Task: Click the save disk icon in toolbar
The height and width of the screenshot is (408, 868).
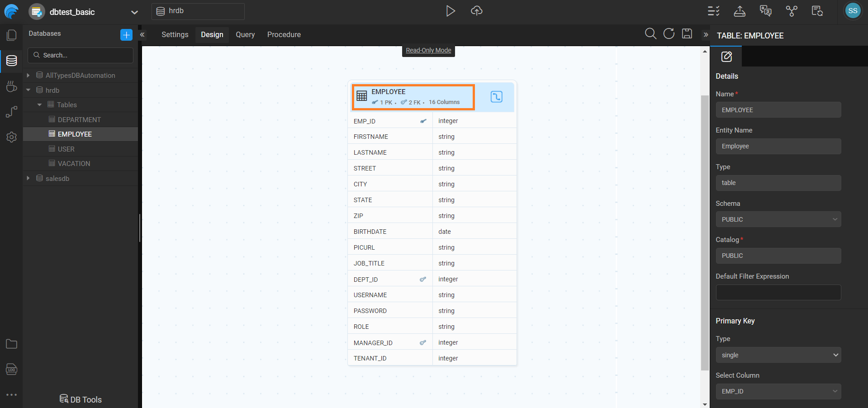Action: click(x=687, y=33)
